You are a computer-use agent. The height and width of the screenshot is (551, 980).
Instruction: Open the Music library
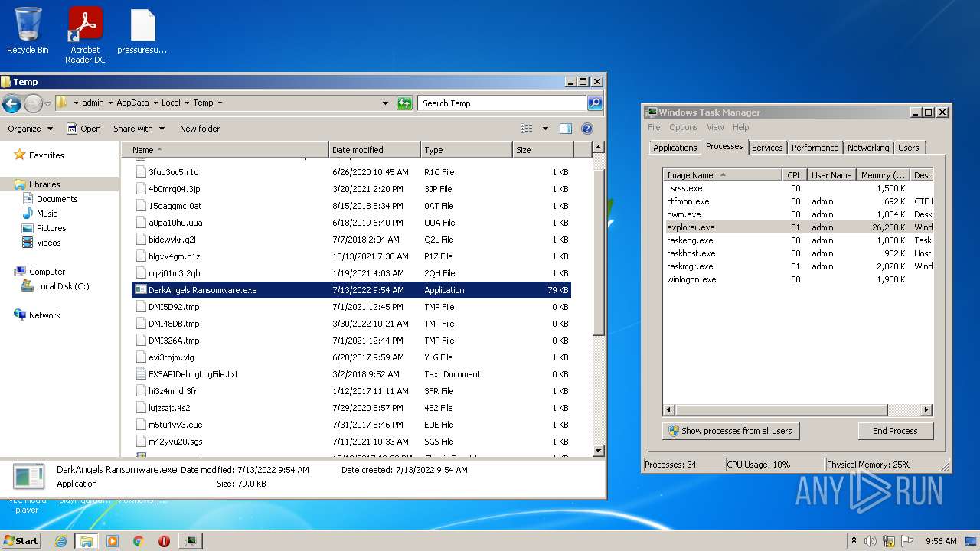tap(47, 214)
